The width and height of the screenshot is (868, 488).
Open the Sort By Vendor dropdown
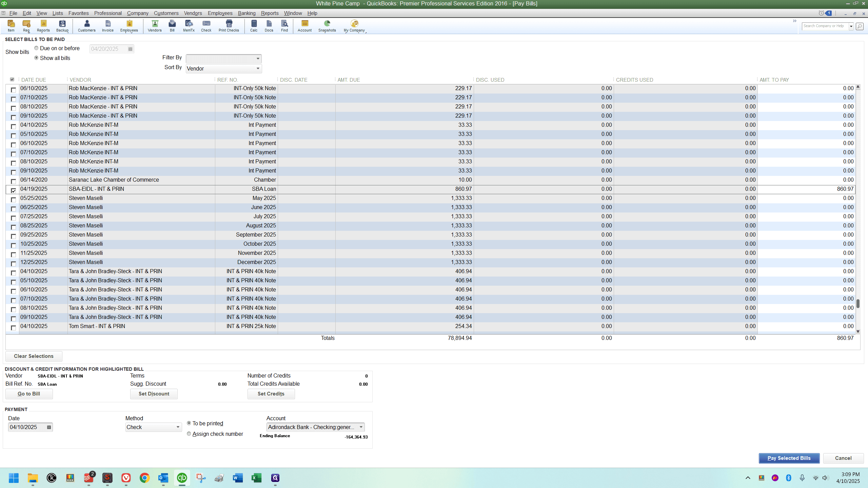pos(224,68)
